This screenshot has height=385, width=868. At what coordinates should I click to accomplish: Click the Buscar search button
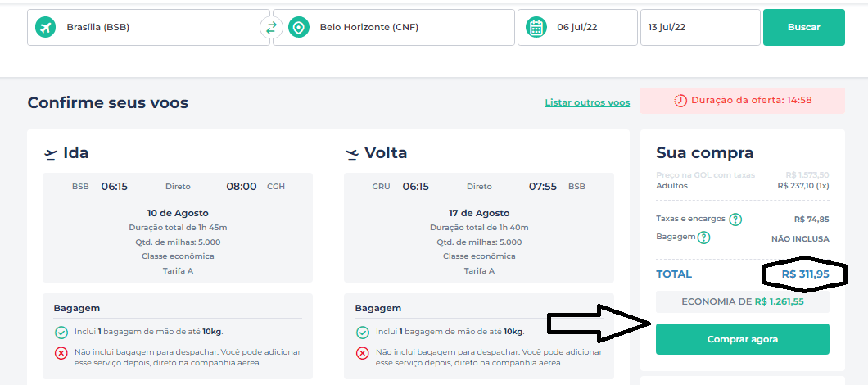(x=804, y=27)
